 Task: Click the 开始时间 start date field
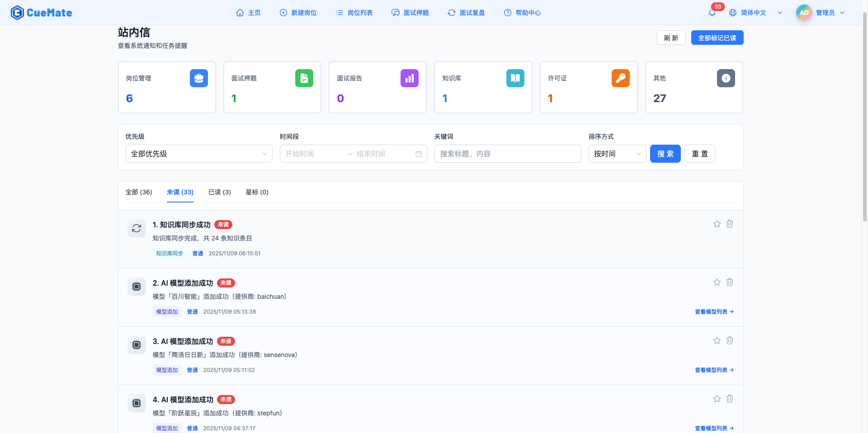point(312,154)
